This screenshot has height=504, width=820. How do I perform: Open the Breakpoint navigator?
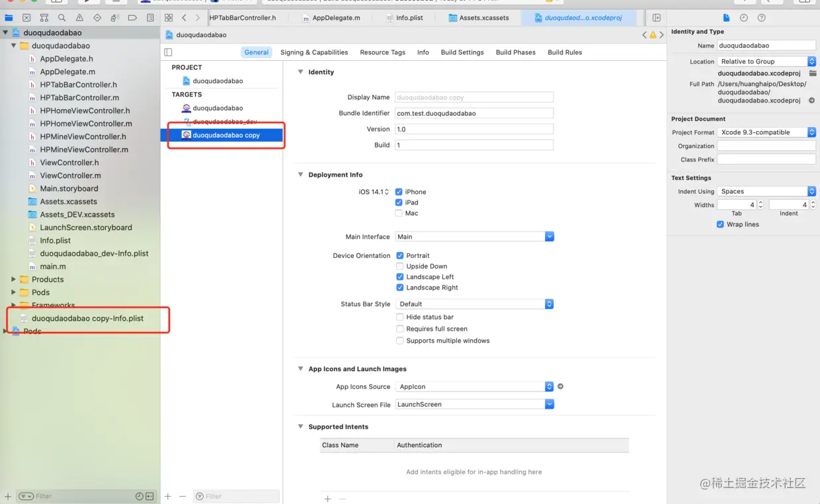click(132, 18)
